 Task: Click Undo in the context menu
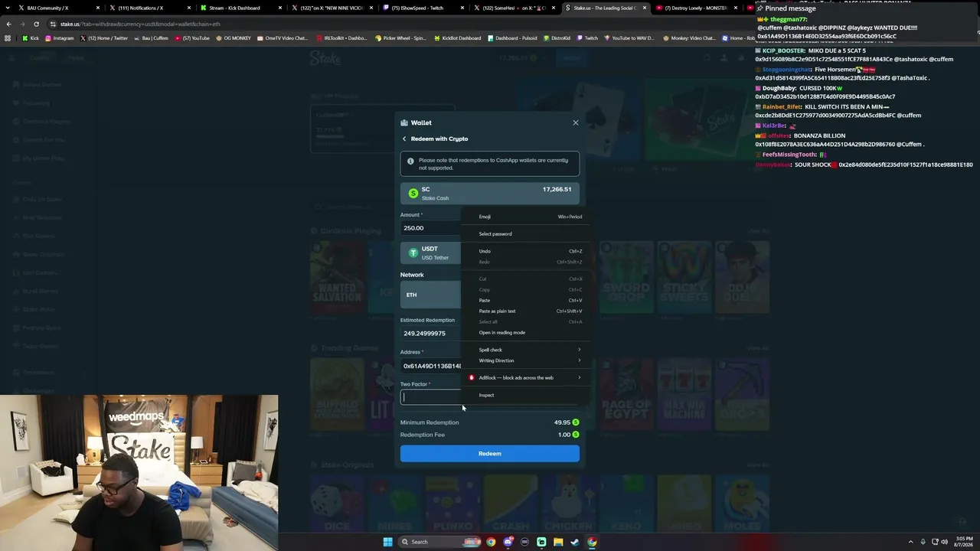(x=527, y=251)
